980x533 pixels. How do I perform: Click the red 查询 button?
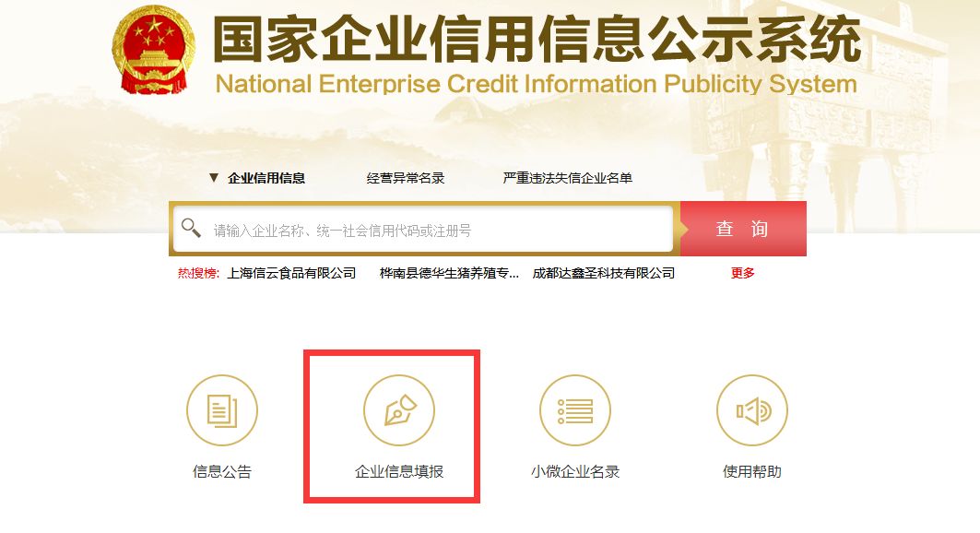click(743, 229)
